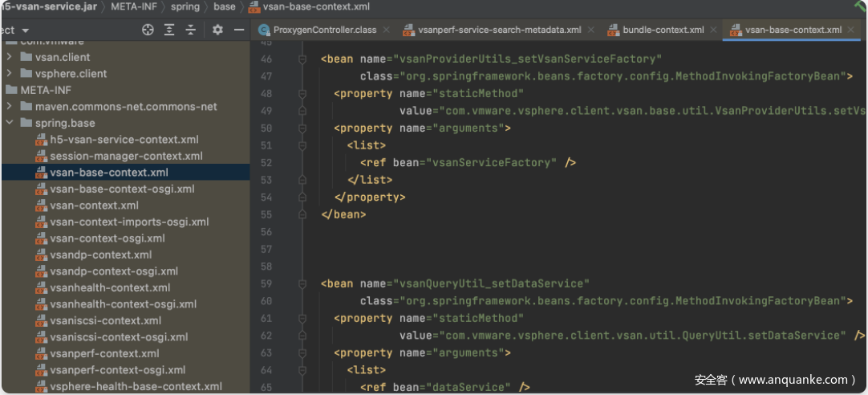
Task: Hide the project panel with minus icon
Action: click(238, 30)
